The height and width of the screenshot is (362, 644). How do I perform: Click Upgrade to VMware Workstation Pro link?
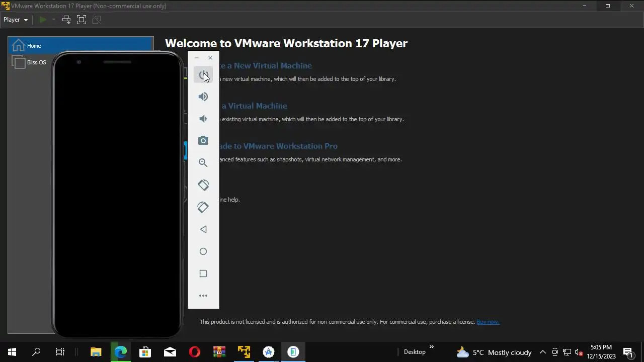pos(278,146)
